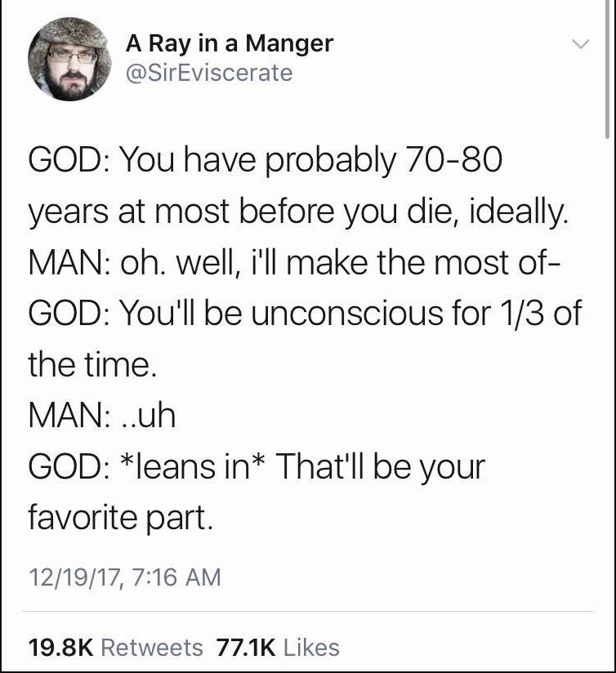This screenshot has height=673, width=616.
Task: Open the 12/19/17, 7:16 AM timestamp
Action: pyautogui.click(x=123, y=576)
